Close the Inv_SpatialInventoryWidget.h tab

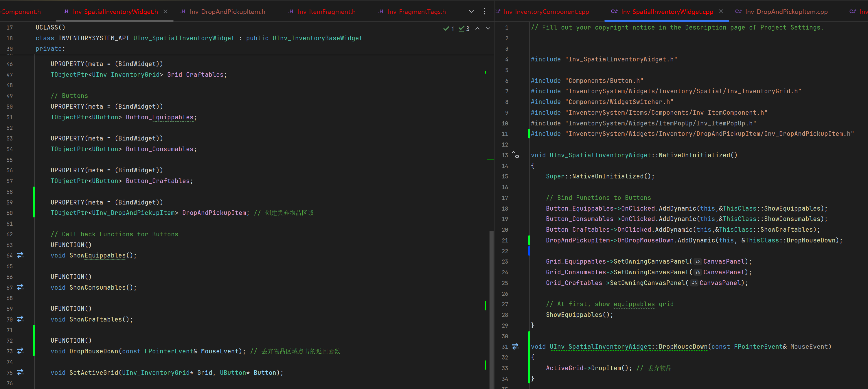[165, 12]
